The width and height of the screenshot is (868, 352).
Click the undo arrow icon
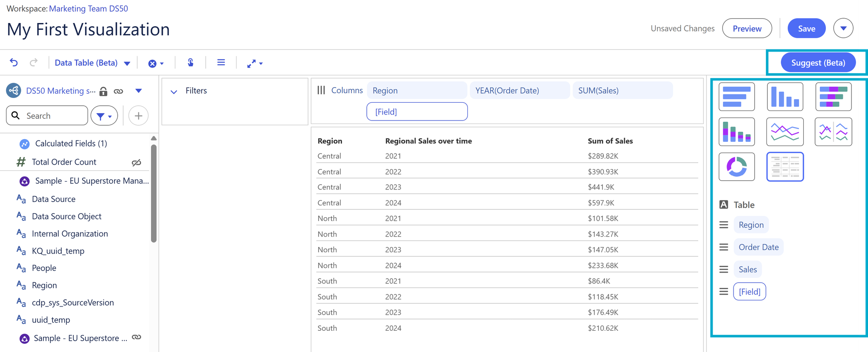[x=14, y=62]
